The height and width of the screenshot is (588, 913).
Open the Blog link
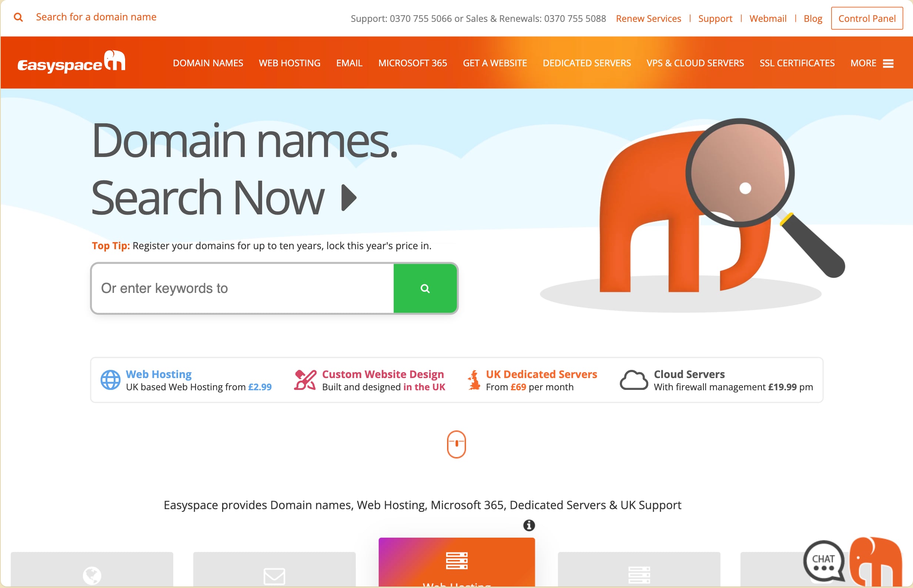pos(813,18)
